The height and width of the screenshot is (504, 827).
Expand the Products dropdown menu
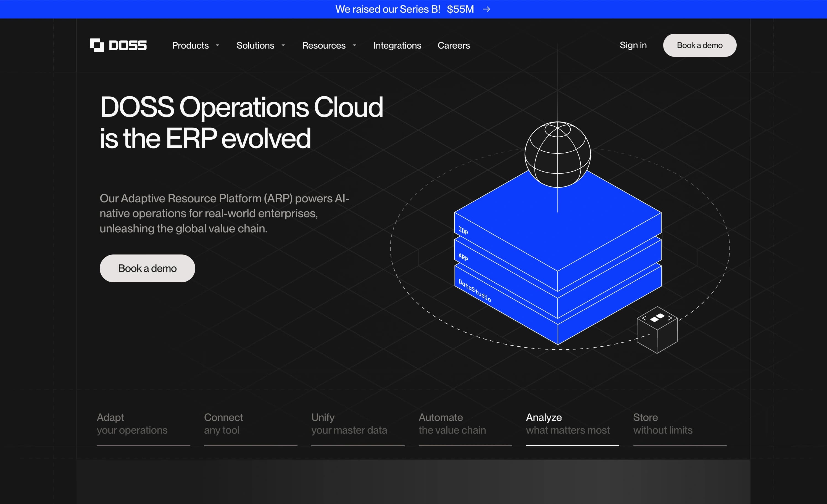[196, 45]
